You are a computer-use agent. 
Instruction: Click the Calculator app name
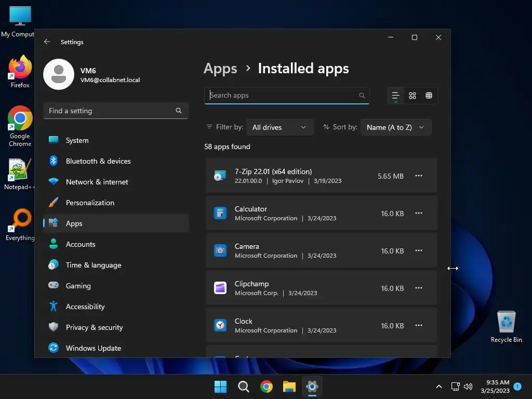(251, 209)
